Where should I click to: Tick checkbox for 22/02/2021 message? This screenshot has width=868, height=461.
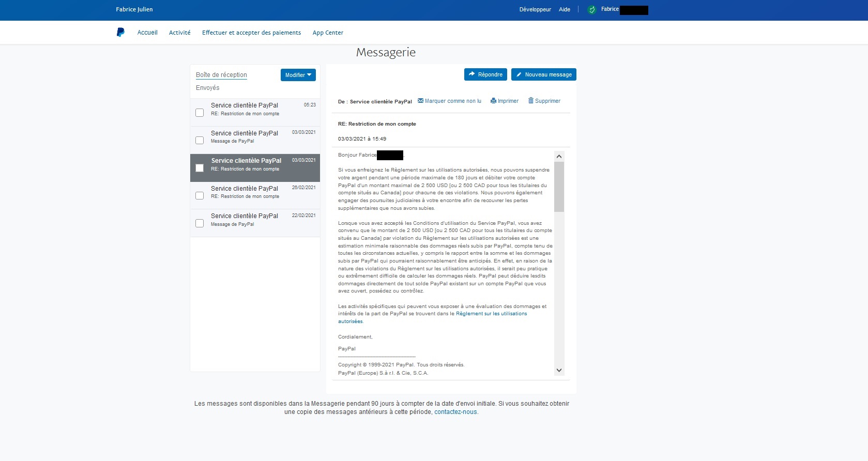tap(200, 223)
